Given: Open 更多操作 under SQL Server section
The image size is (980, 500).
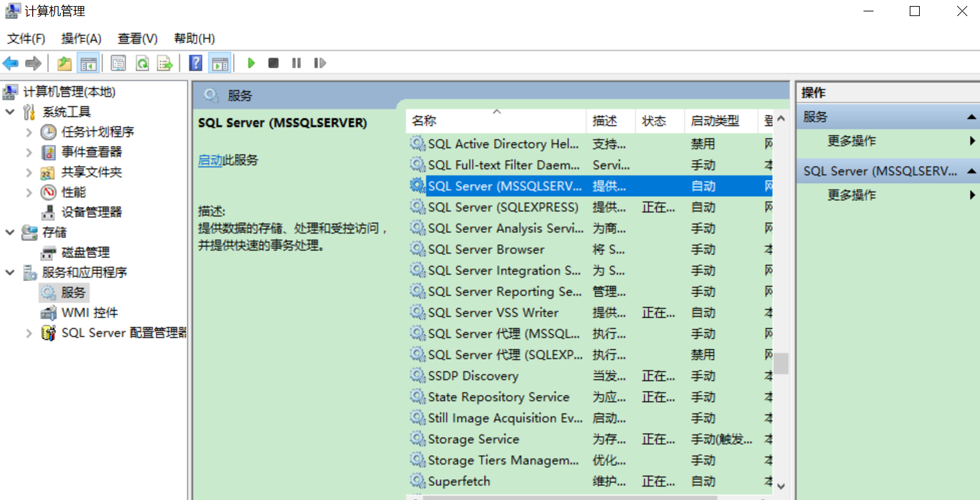Looking at the screenshot, I should click(x=851, y=195).
